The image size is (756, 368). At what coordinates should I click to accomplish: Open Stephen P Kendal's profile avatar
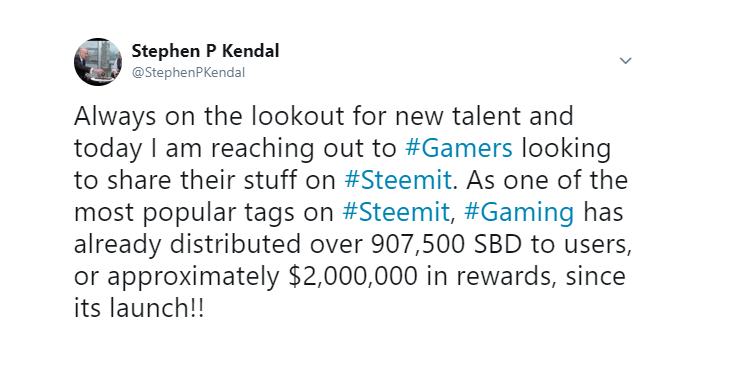click(x=98, y=62)
